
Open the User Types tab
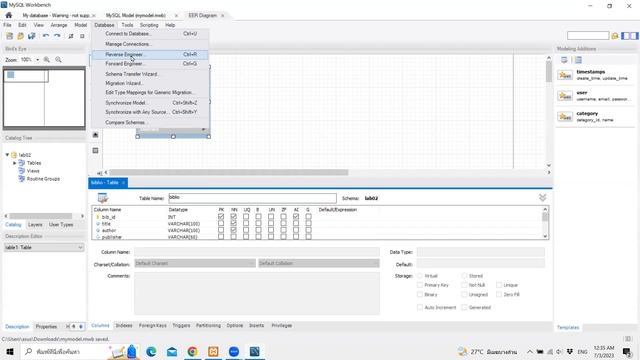(x=61, y=224)
